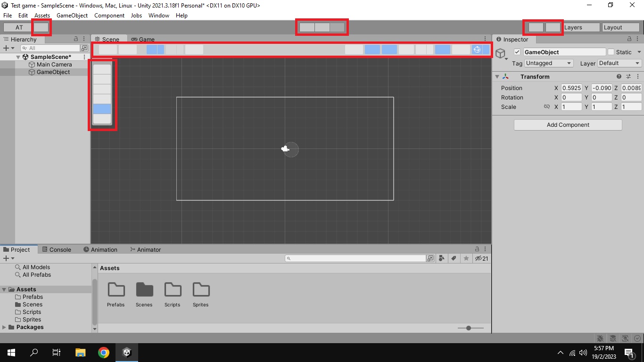Click the Transform component icon in Inspector

pyautogui.click(x=505, y=76)
